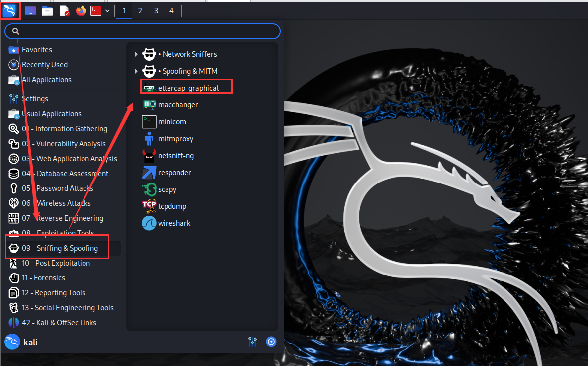The image size is (588, 366).
Task: Open the file manager panel icon
Action: (x=47, y=11)
